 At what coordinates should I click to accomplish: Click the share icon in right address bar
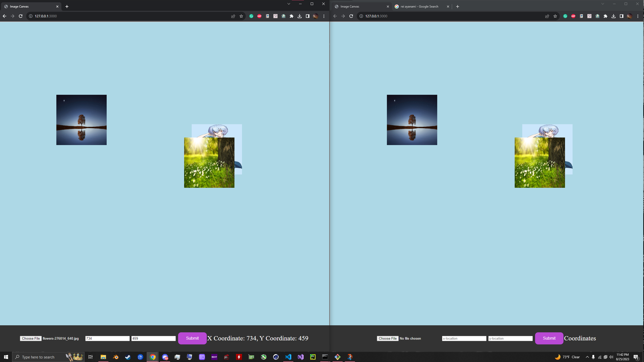pyautogui.click(x=547, y=16)
